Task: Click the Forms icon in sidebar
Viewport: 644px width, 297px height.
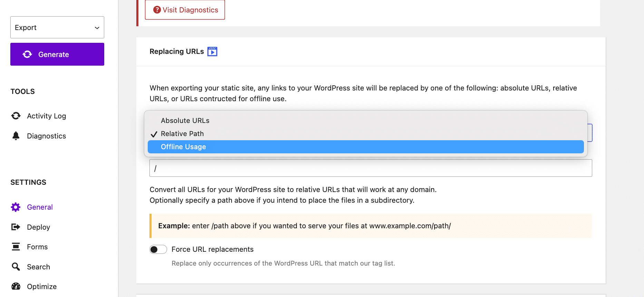Action: 16,247
